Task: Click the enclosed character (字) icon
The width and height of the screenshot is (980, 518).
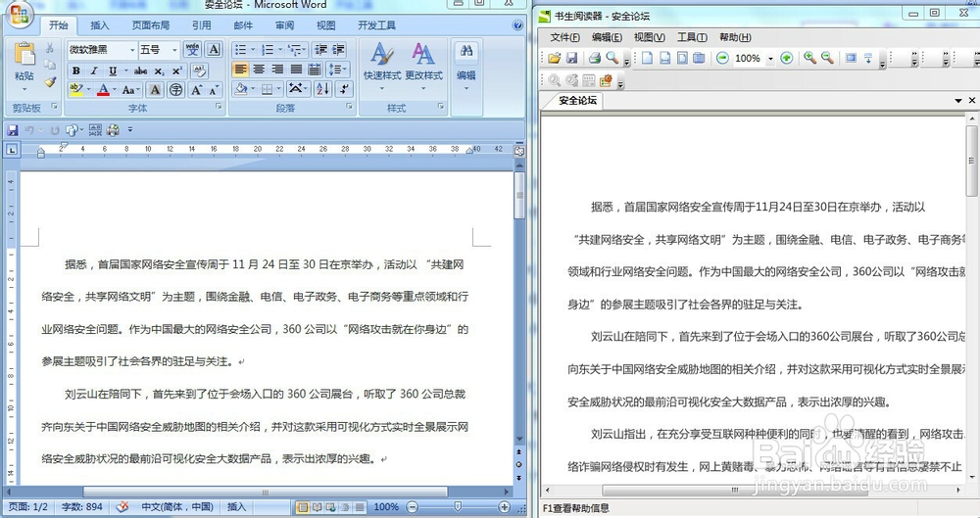Action: click(x=176, y=90)
